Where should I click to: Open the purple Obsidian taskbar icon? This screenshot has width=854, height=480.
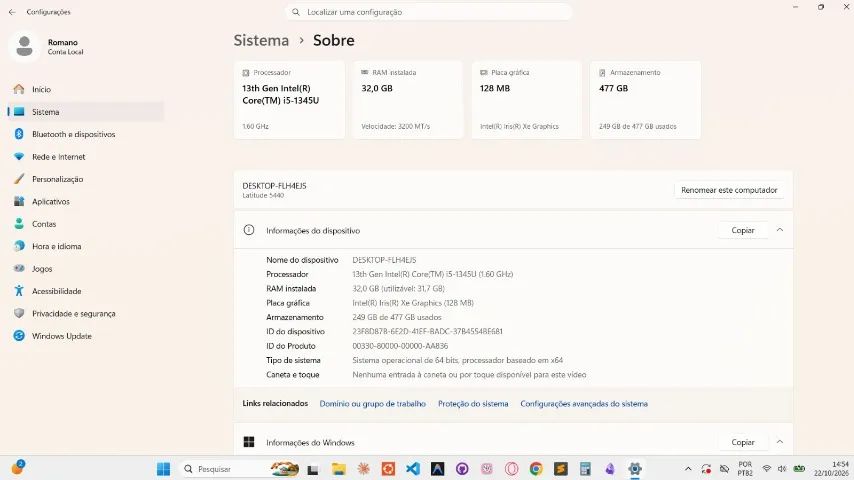610,469
